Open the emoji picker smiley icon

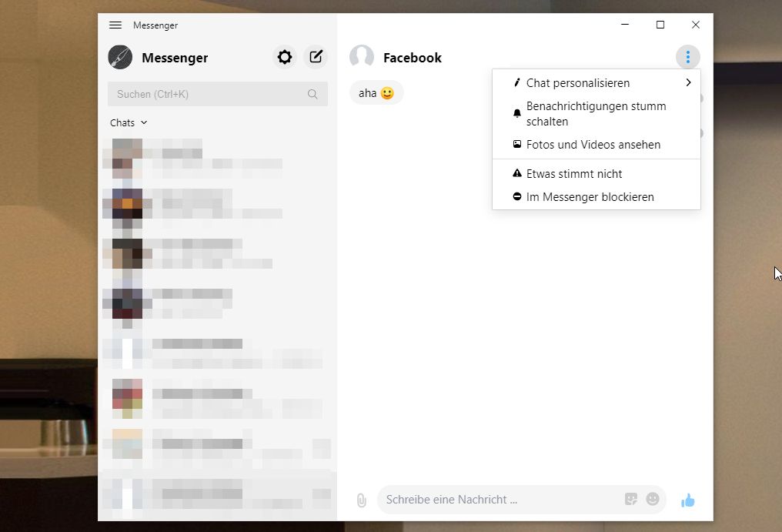653,499
